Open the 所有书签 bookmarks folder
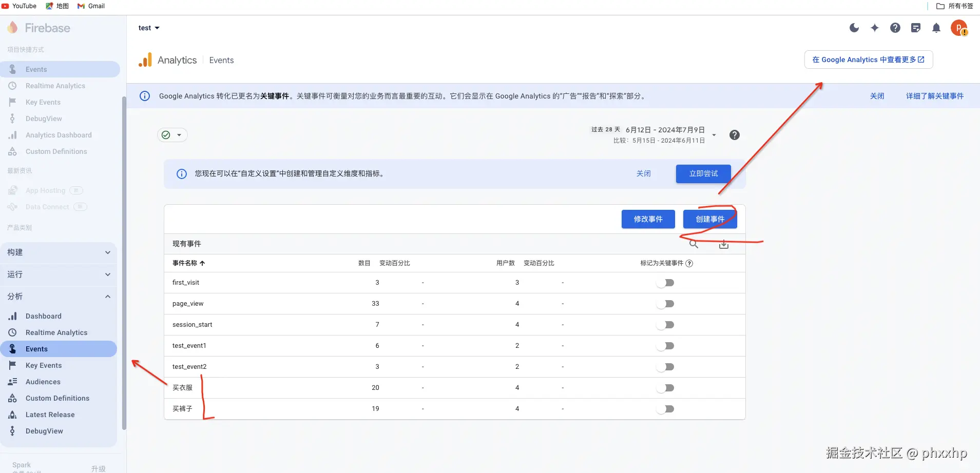Screen dimensions: 980x473 (955, 6)
